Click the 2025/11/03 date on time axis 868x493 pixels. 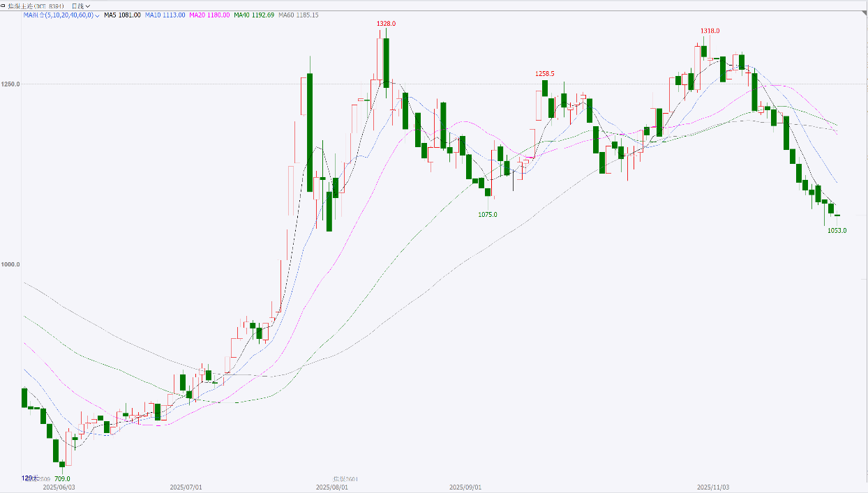[714, 487]
